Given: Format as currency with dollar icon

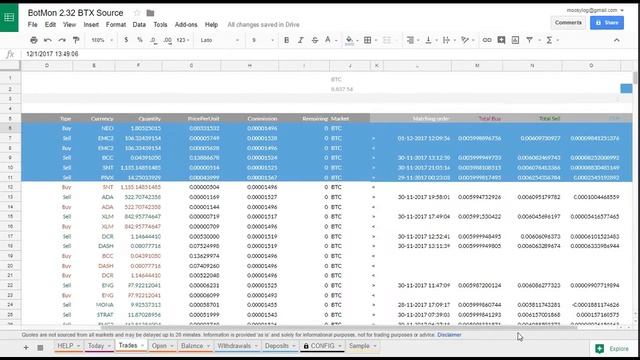Looking at the screenshot, I should [x=126, y=40].
